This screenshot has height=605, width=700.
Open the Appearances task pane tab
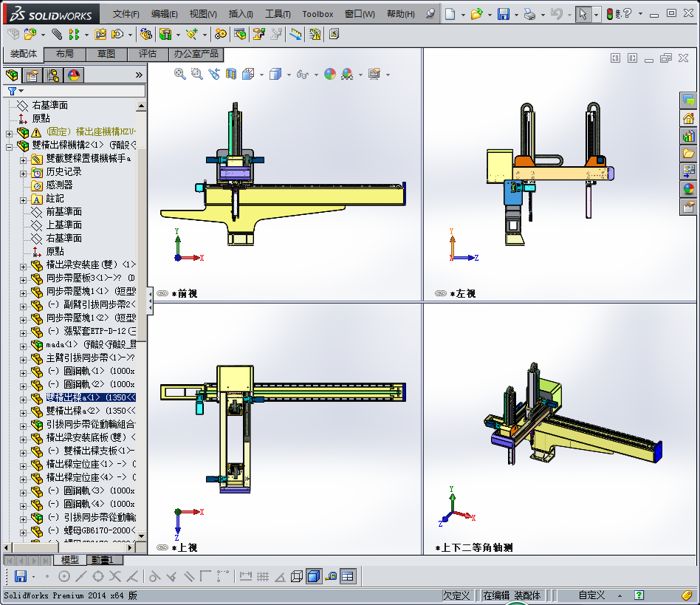(x=688, y=189)
